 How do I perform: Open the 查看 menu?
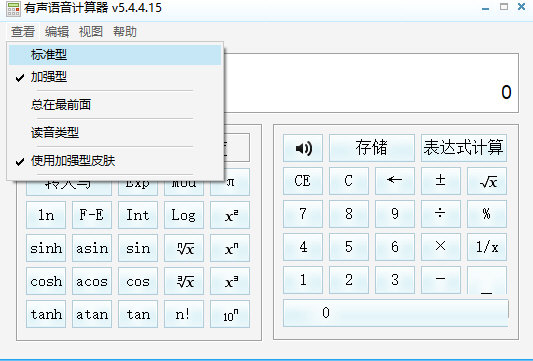pyautogui.click(x=23, y=32)
